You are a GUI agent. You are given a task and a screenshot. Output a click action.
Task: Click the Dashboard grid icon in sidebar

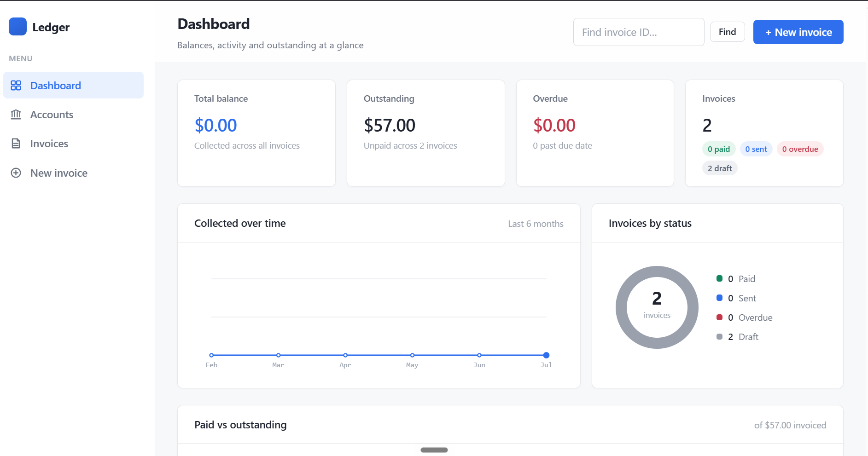tap(16, 85)
